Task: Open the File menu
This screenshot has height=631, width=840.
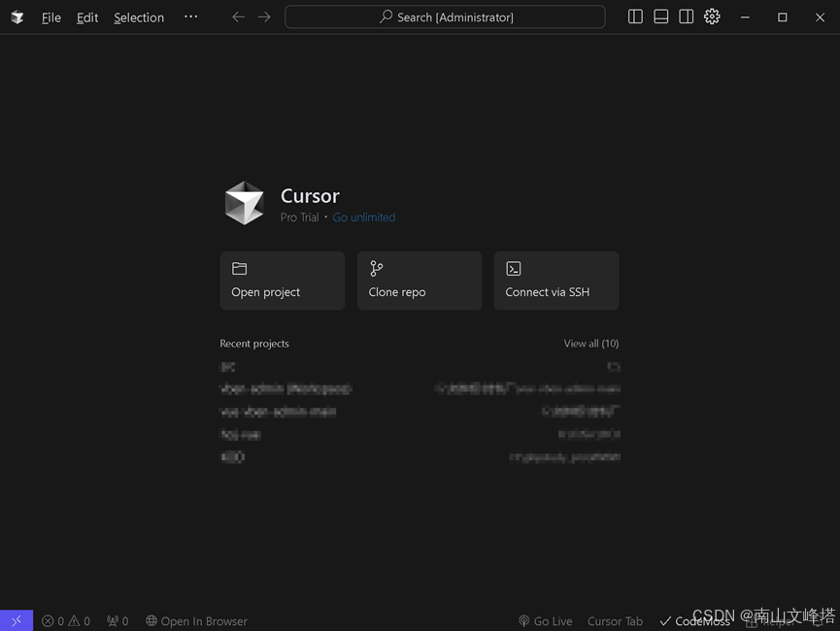Action: (51, 17)
